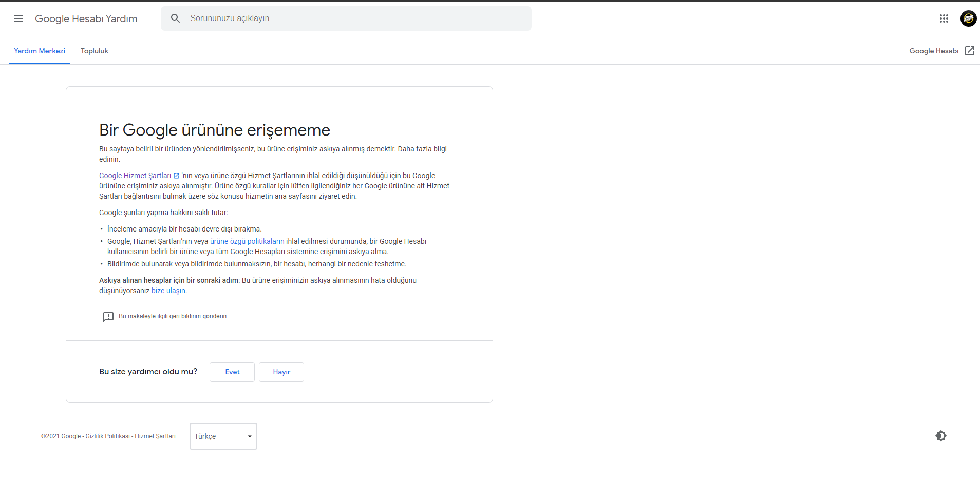Open the Google apps grid
This screenshot has height=482, width=980.
click(x=944, y=18)
